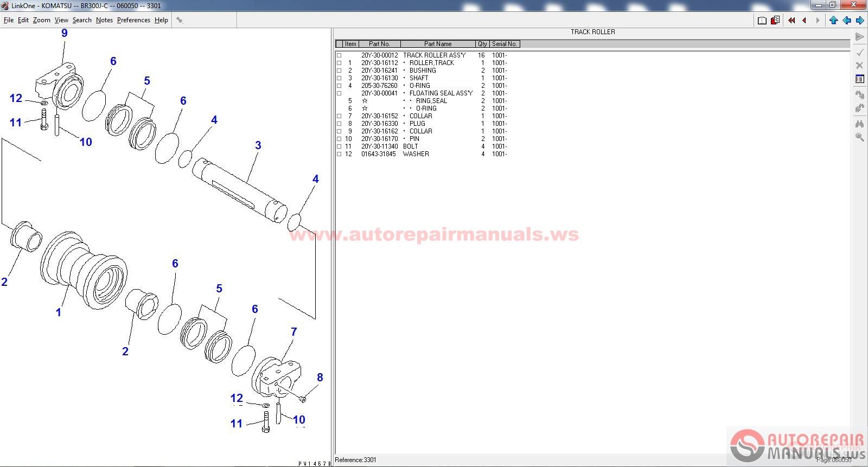868x467 pixels.
Task: Click the Part Name column header
Action: [x=438, y=44]
